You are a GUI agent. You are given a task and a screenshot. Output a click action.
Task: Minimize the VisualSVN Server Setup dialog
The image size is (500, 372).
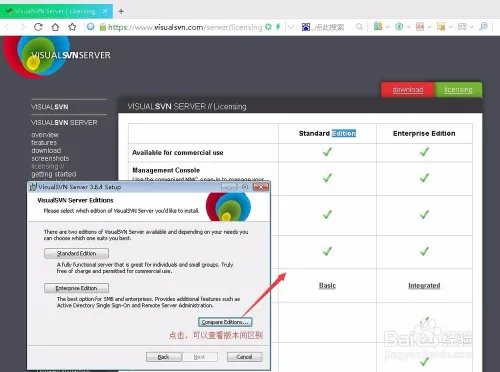(229, 187)
